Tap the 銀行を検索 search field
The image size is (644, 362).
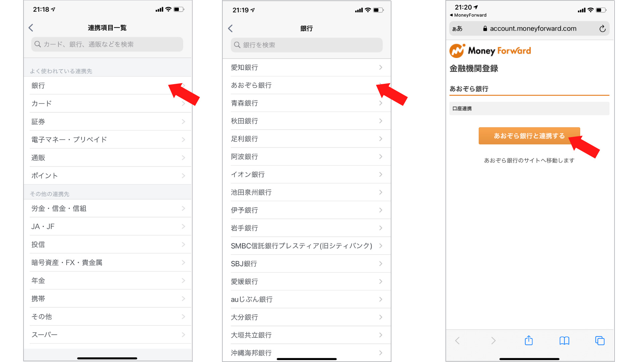point(306,45)
